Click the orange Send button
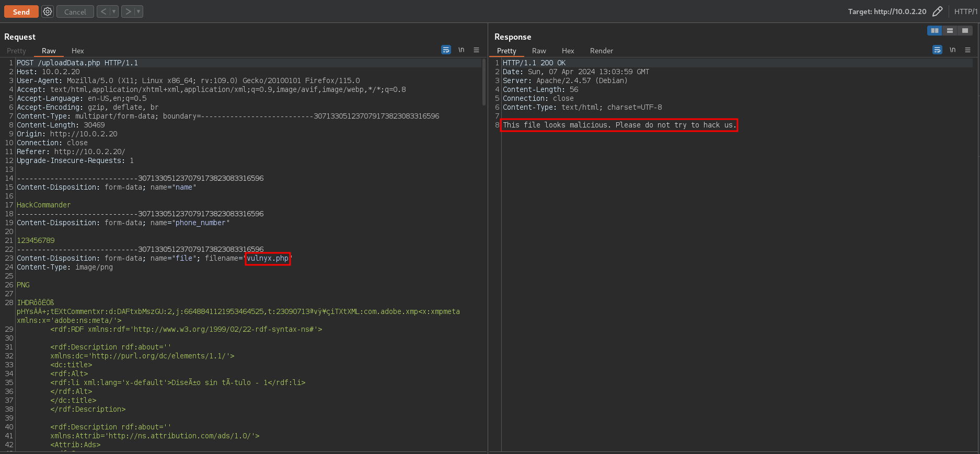Viewport: 980px width, 454px height. tap(21, 11)
